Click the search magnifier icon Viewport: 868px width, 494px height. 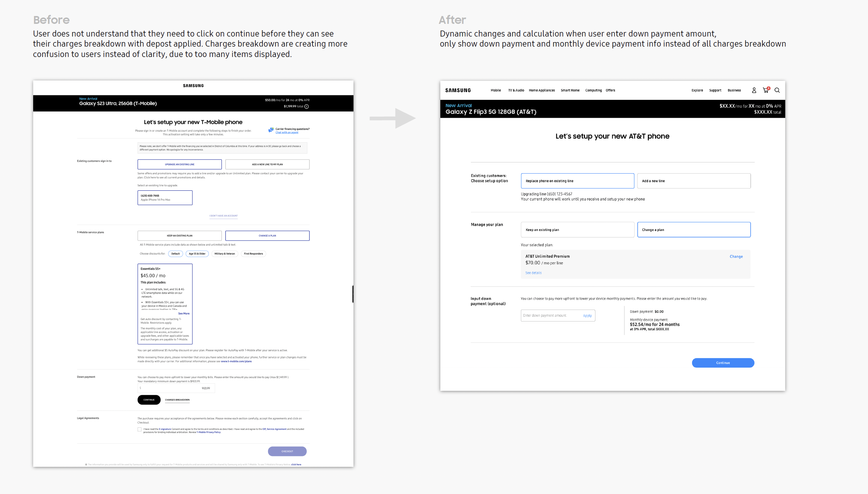tap(777, 90)
